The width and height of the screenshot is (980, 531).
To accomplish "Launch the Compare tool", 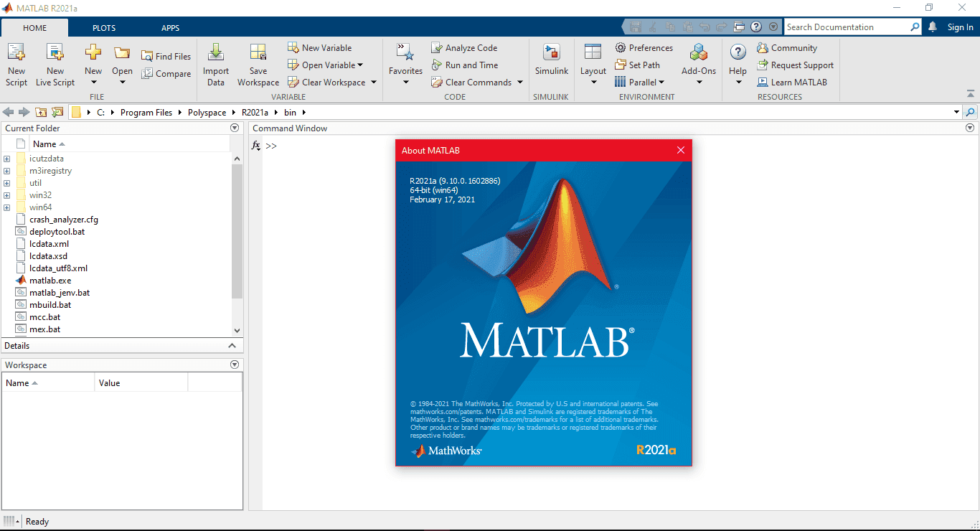I will [166, 73].
